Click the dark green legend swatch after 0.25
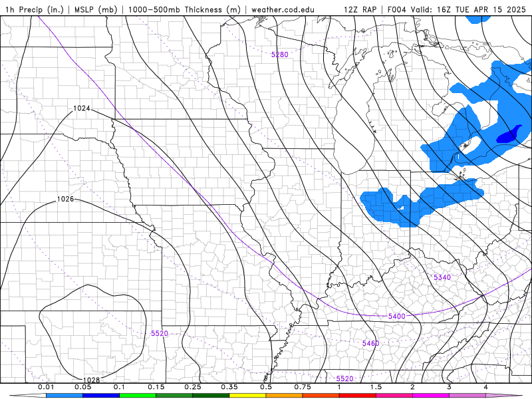 (x=211, y=396)
